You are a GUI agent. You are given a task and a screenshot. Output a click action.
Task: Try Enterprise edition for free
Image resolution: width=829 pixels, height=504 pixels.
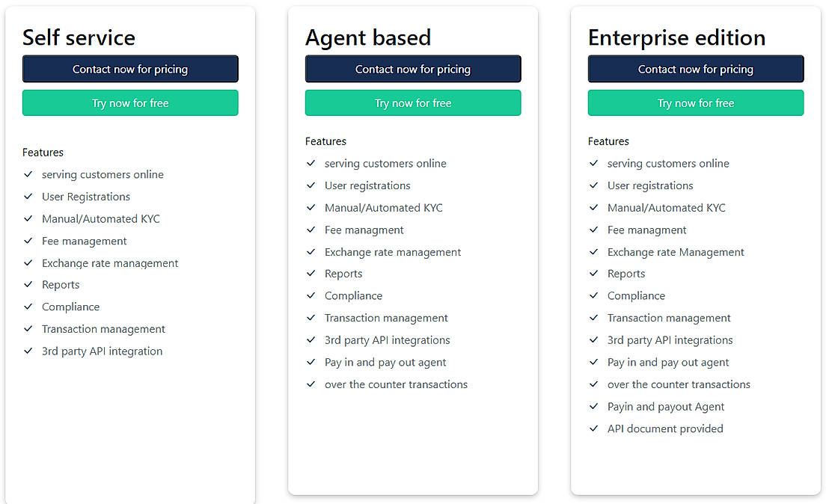(x=696, y=103)
